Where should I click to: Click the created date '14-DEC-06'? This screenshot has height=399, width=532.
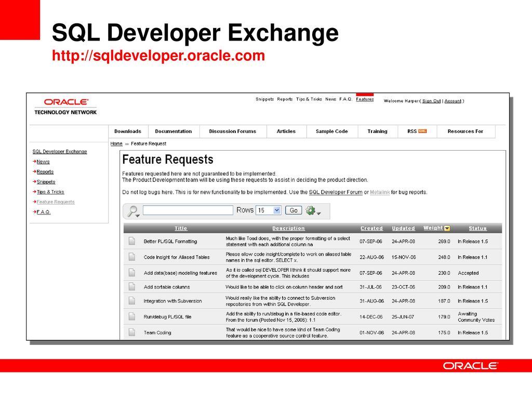click(x=371, y=317)
